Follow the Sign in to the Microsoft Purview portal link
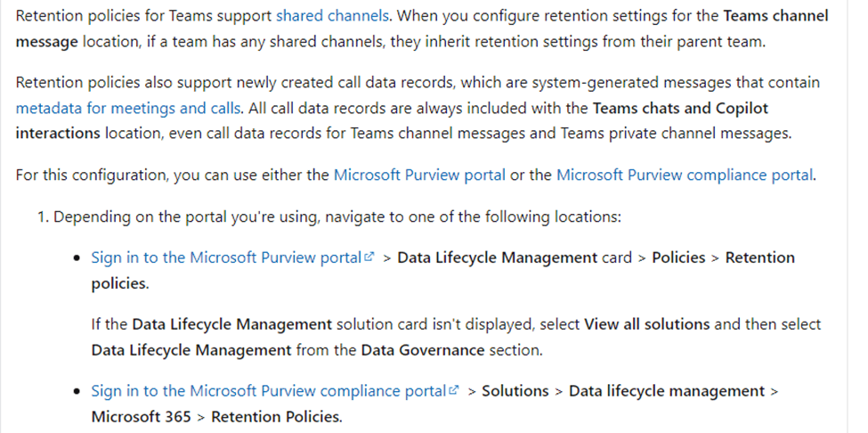The height and width of the screenshot is (433, 868). (x=226, y=257)
